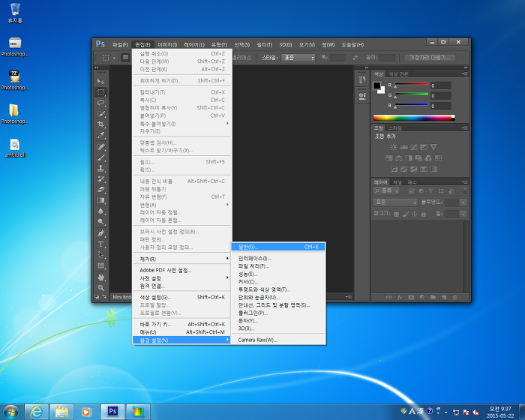The width and height of the screenshot is (525, 420).
Task: Choose Camera Raw(W)... menu entry
Action: click(x=278, y=340)
